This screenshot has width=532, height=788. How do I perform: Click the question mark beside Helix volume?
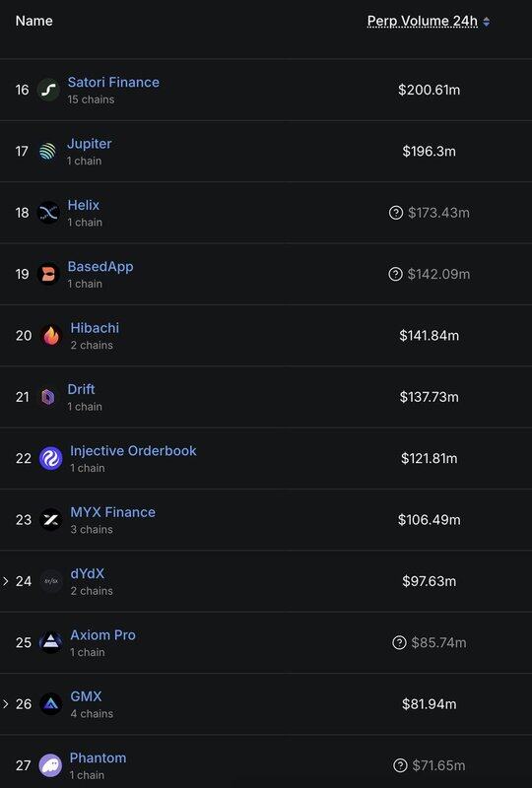tap(396, 213)
